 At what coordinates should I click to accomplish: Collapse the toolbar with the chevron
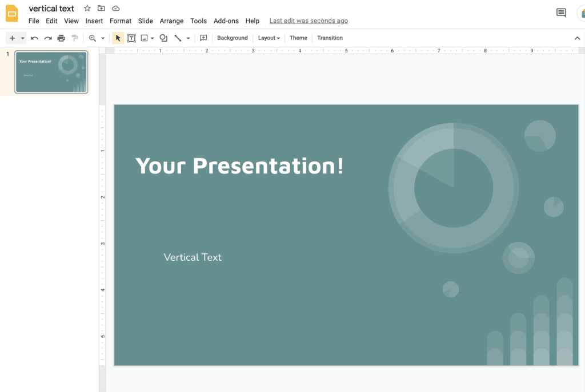(576, 38)
